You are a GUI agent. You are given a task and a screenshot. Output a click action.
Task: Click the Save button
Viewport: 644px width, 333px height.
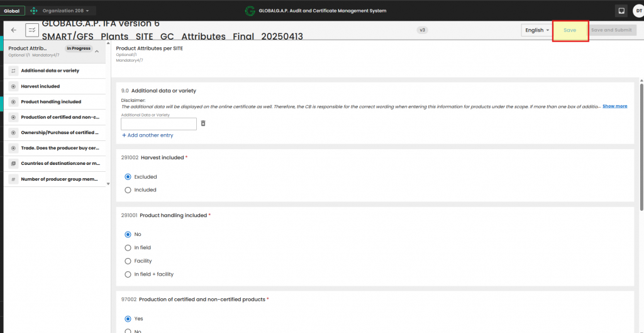[570, 30]
